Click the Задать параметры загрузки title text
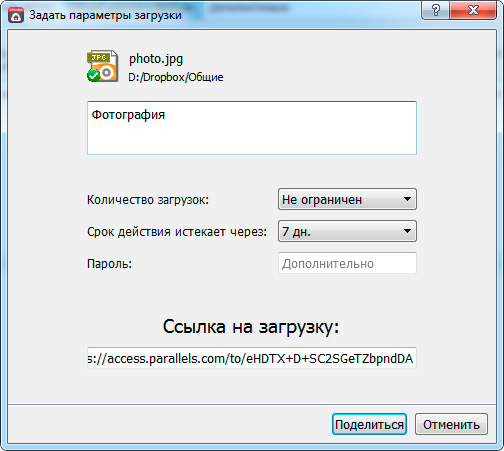Viewport: 504px width, 451px height. (x=105, y=15)
